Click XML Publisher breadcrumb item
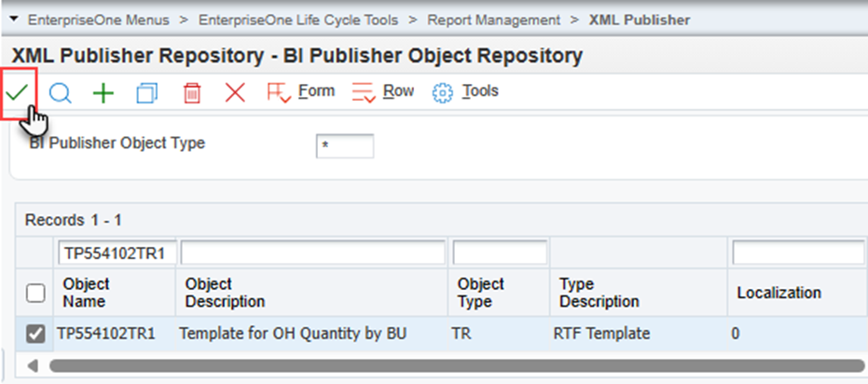 tap(640, 21)
